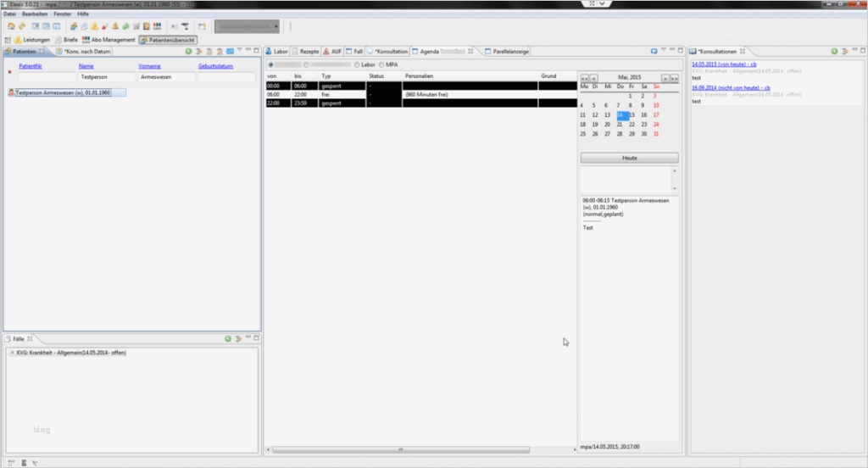868x468 pixels.
Task: Click the portrait photo toolbar icon
Action: pos(147,26)
